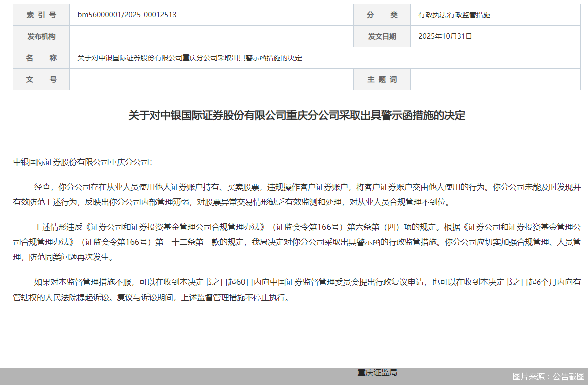Select the 发布机构 header cell
This screenshot has height=385, width=588.
point(41,36)
